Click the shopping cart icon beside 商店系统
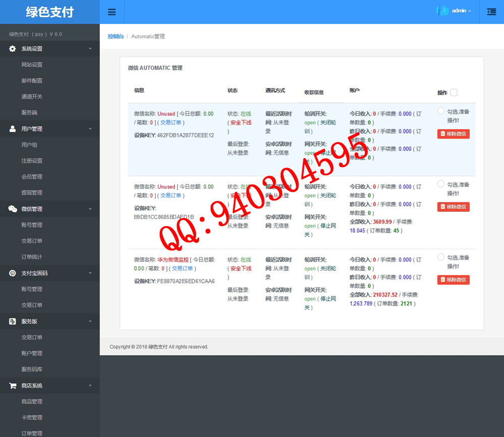The height and width of the screenshot is (437, 504). click(13, 386)
